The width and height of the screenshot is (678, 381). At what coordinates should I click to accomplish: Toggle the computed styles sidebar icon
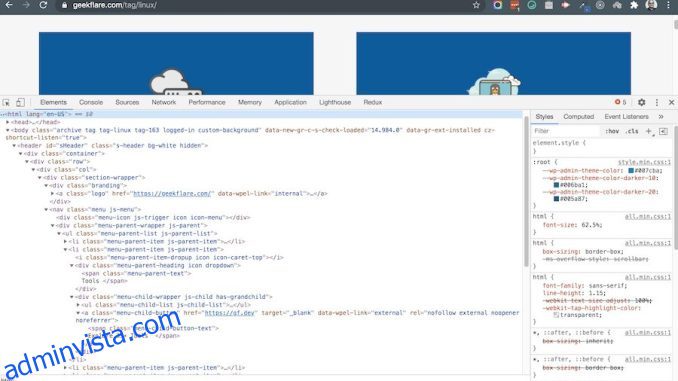click(x=663, y=131)
